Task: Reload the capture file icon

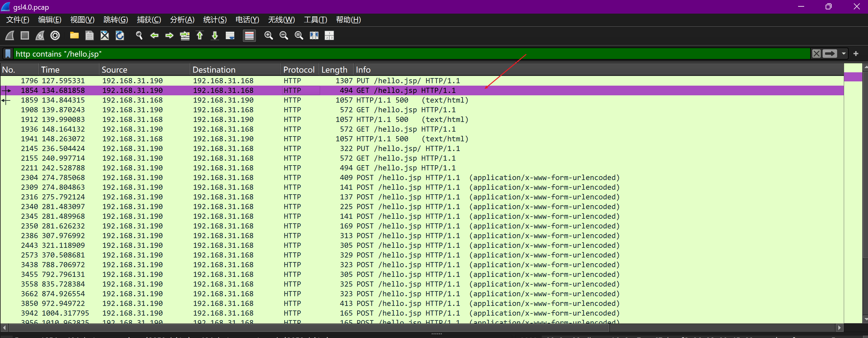Action: coord(120,35)
